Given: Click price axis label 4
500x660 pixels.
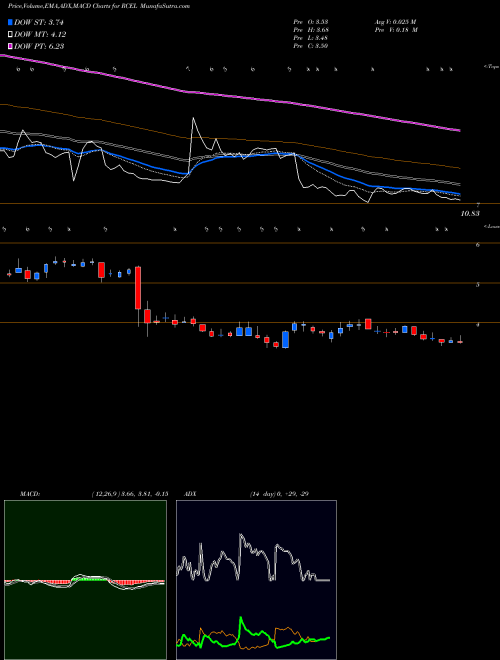Looking at the screenshot, I should [478, 325].
